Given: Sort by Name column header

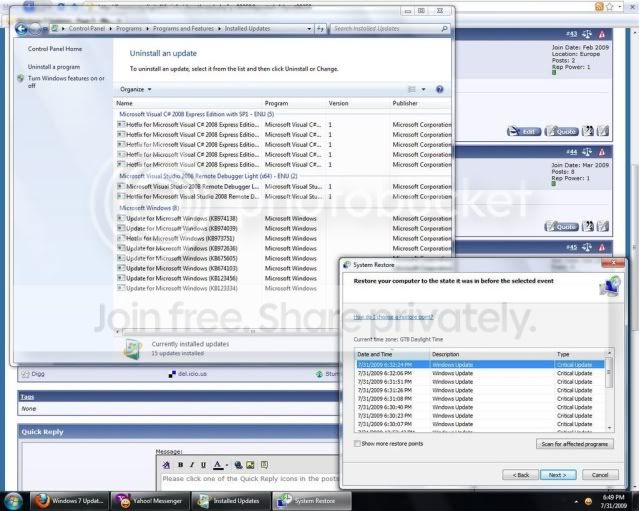Looking at the screenshot, I should coord(189,104).
